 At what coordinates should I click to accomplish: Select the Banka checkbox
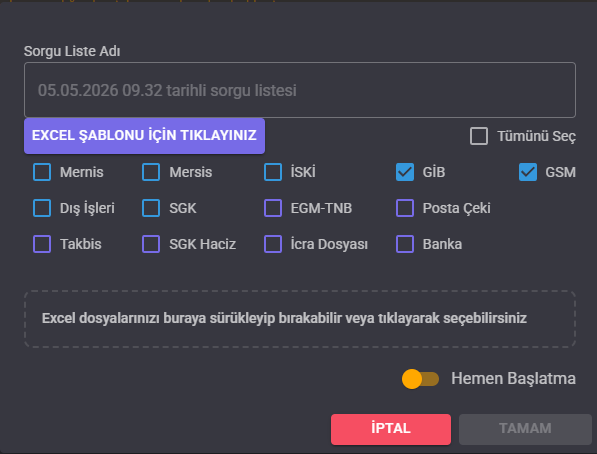click(405, 244)
